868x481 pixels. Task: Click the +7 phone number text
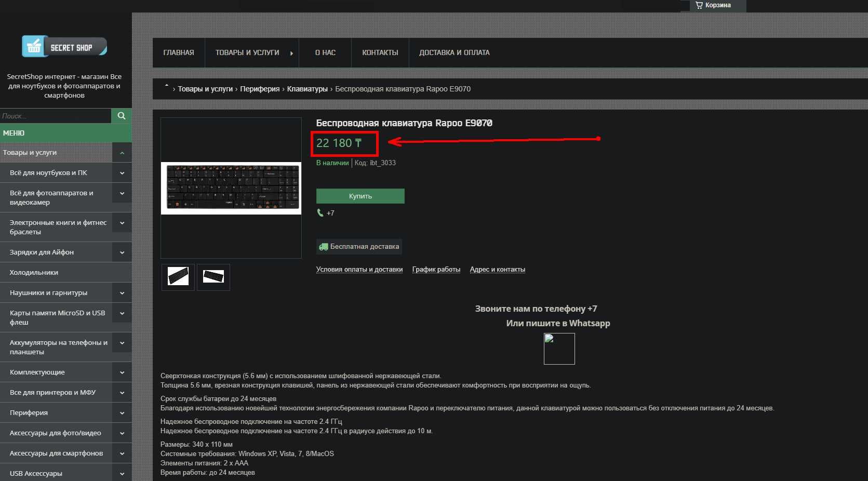(x=330, y=213)
